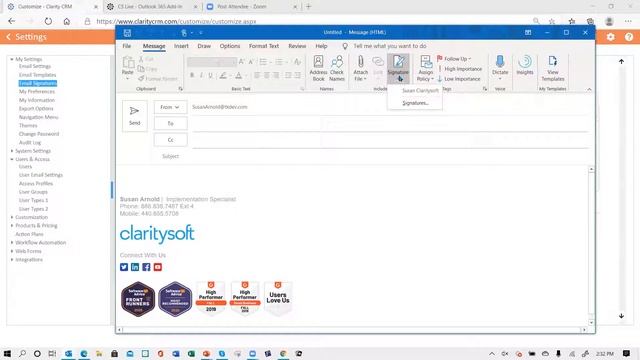Open the Follow Up flag dropdown
Screen dimensions: 640x360
tap(454, 59)
